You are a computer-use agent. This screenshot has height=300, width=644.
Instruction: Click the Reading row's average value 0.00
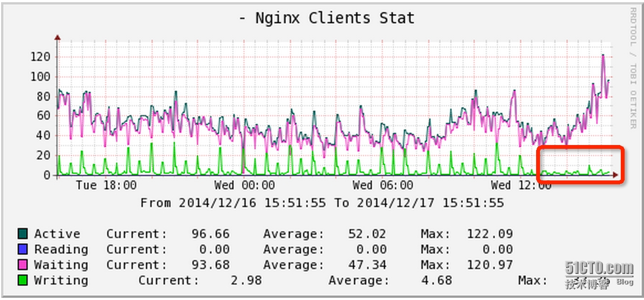click(x=371, y=250)
